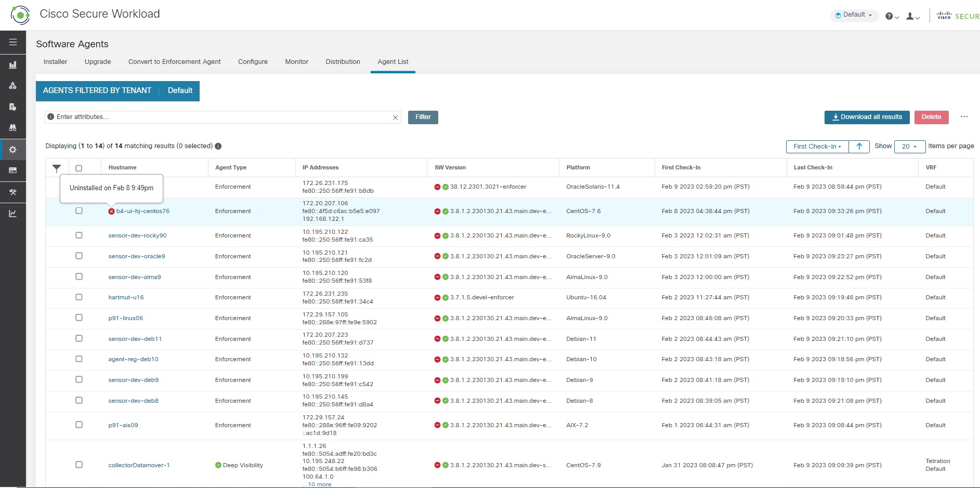This screenshot has height=488, width=980.
Task: Switch to the Upgrade tab
Action: coord(98,62)
